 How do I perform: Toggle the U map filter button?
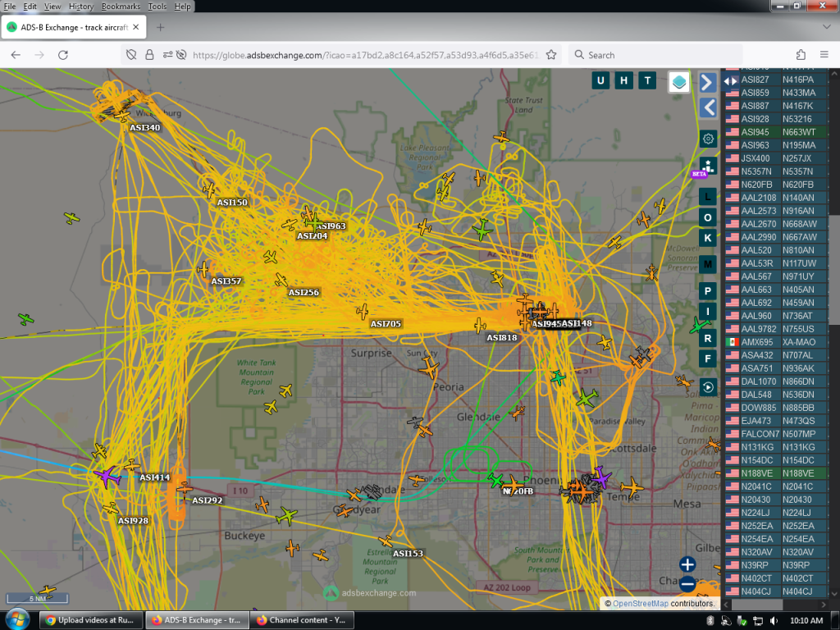[x=600, y=81]
